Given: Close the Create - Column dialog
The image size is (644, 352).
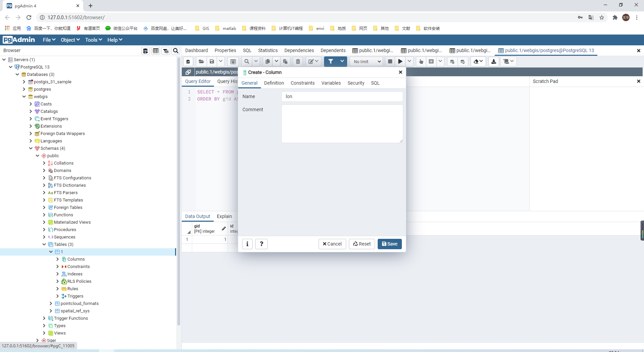Looking at the screenshot, I should tap(400, 72).
